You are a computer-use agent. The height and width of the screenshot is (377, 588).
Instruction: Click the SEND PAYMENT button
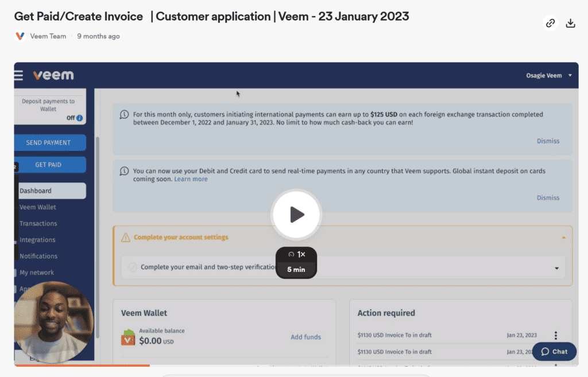click(x=50, y=143)
